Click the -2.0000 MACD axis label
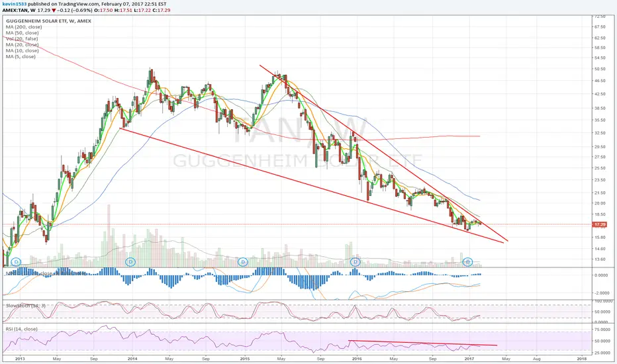This screenshot has width=617, height=364. [x=600, y=293]
